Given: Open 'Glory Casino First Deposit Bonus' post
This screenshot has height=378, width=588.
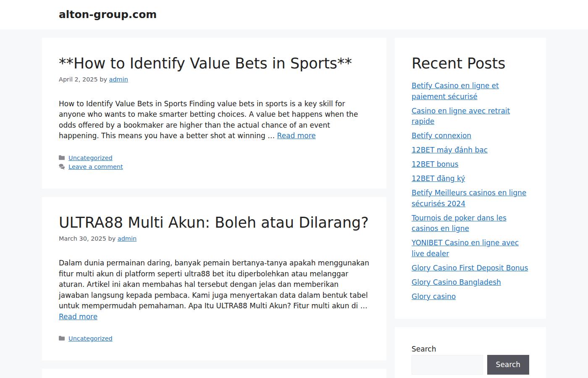Looking at the screenshot, I should tap(470, 268).
